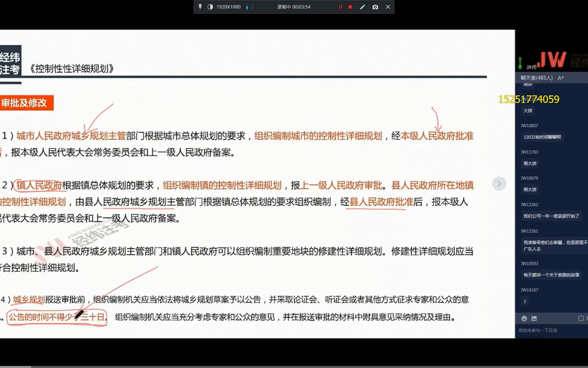The height and width of the screenshot is (368, 588).
Task: Click username JW10167 in the chat
Action: click(529, 290)
